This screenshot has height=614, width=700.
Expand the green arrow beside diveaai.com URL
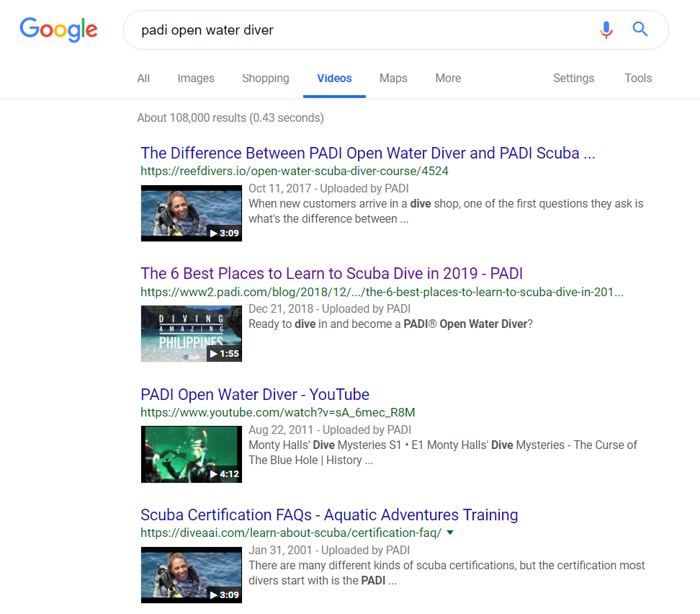tap(450, 533)
